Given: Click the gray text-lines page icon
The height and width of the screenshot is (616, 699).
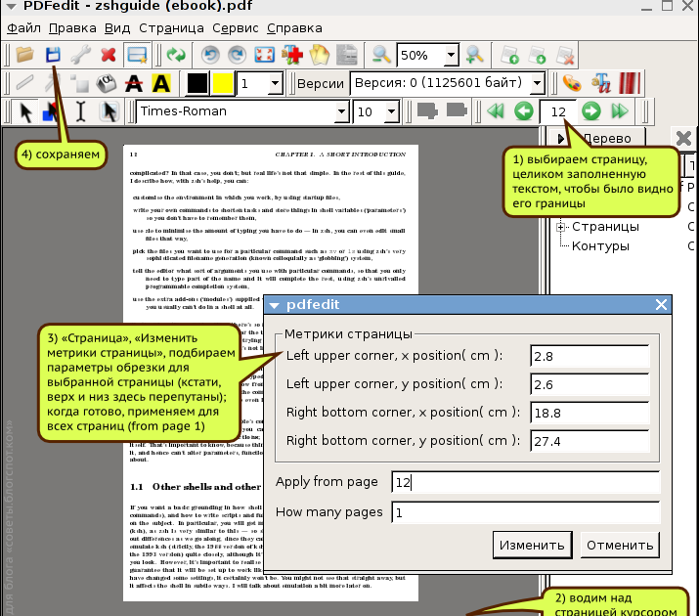Looking at the screenshot, I should pyautogui.click(x=347, y=55).
